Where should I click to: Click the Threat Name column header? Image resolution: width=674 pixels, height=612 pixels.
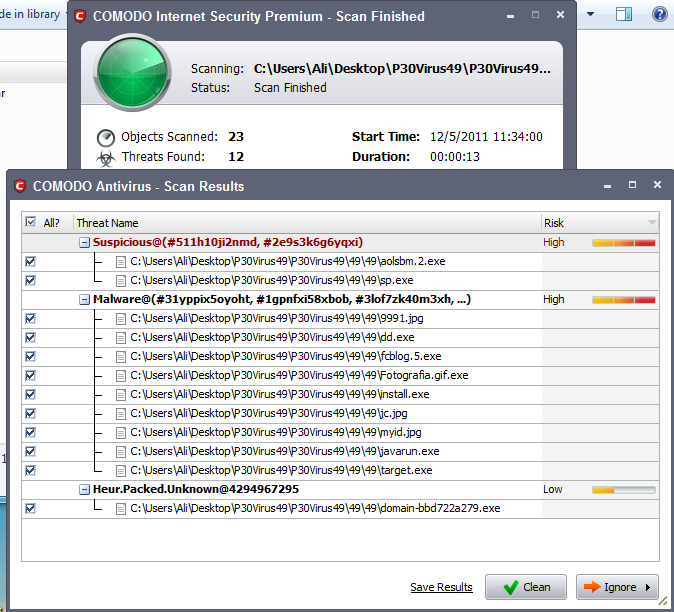307,223
